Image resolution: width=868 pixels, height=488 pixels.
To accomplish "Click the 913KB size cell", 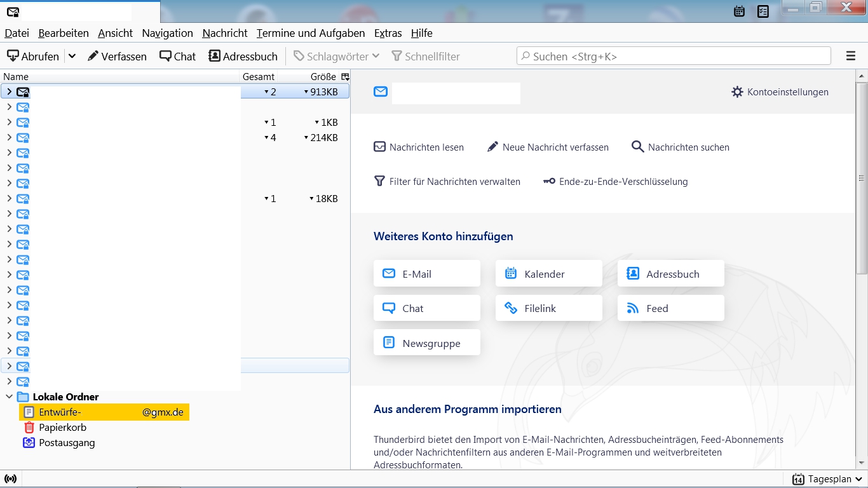I will tap(321, 91).
